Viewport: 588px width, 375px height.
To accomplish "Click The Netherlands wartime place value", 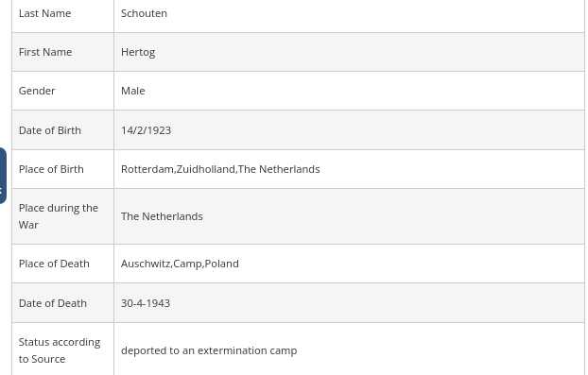I will tap(162, 216).
